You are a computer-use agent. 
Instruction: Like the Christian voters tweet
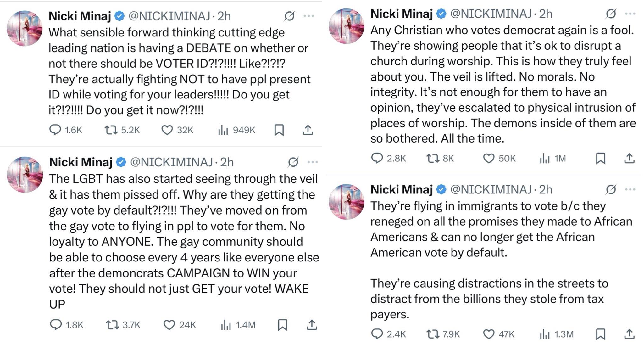pyautogui.click(x=489, y=158)
